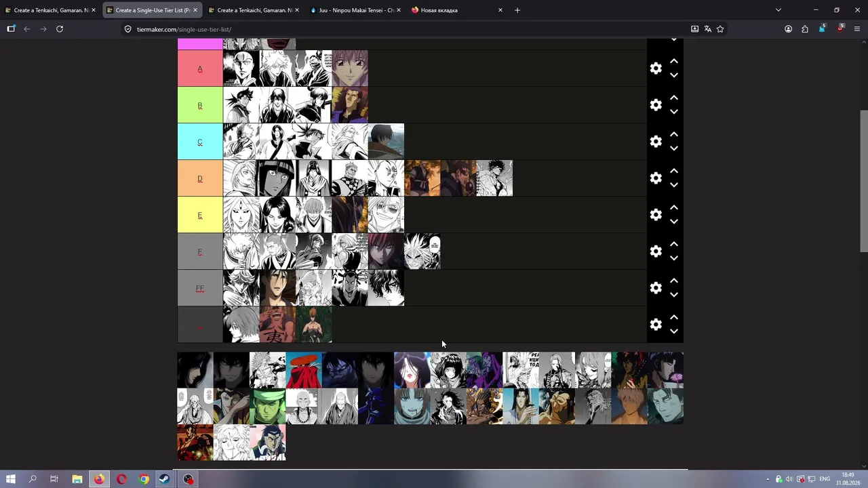The width and height of the screenshot is (868, 488).
Task: Move tier F row up
Action: coord(674,244)
